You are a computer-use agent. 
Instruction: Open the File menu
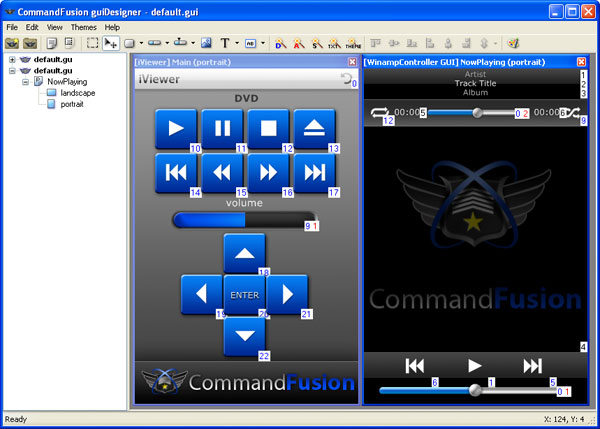click(12, 27)
